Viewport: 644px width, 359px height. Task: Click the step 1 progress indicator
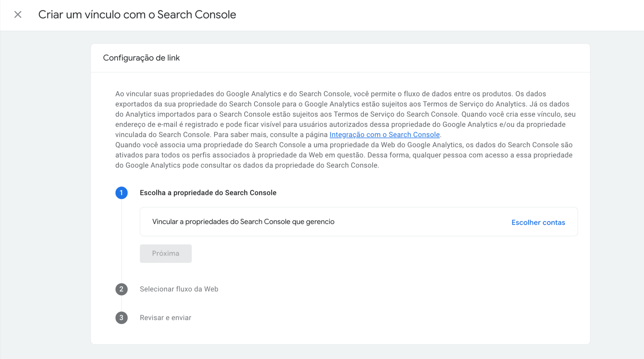click(121, 193)
